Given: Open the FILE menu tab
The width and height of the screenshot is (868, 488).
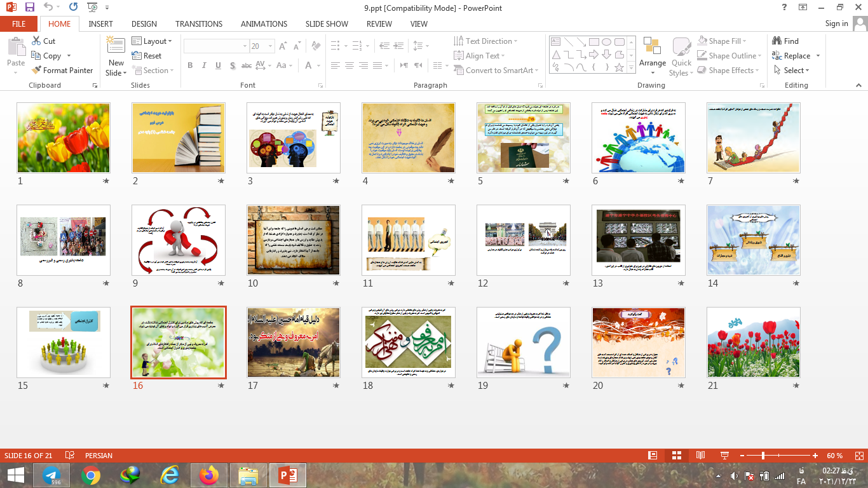Looking at the screenshot, I should (19, 24).
